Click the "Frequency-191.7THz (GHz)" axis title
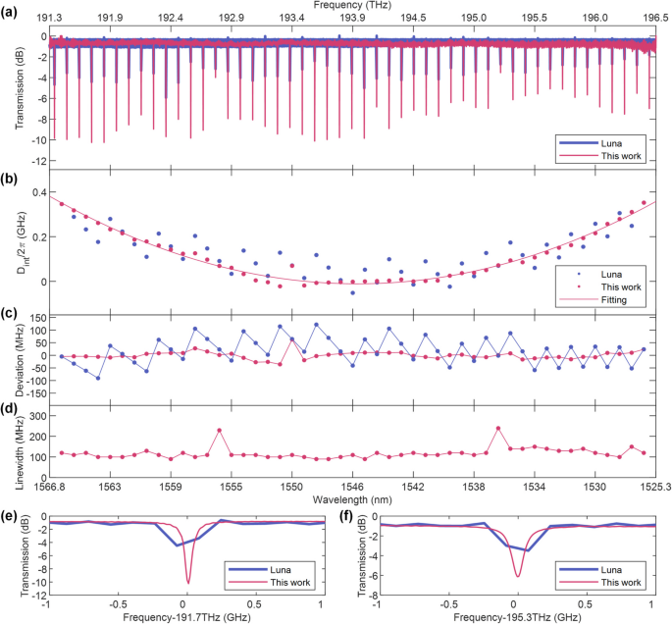This screenshot has height=624, width=672. point(185,618)
